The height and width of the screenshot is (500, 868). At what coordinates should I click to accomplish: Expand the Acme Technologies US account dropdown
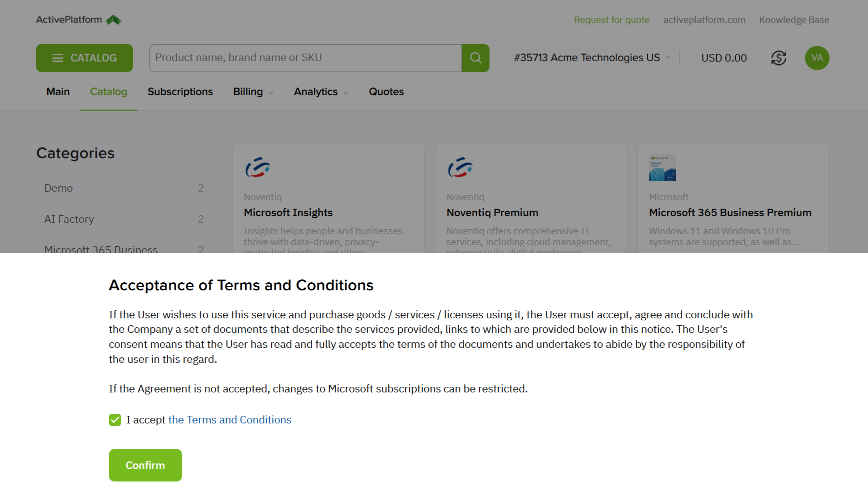[592, 58]
